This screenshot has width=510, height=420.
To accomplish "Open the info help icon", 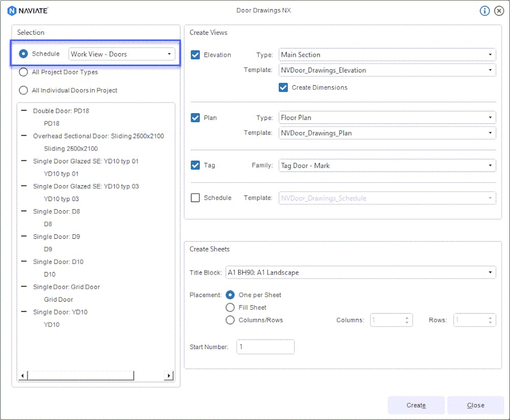I will click(484, 11).
